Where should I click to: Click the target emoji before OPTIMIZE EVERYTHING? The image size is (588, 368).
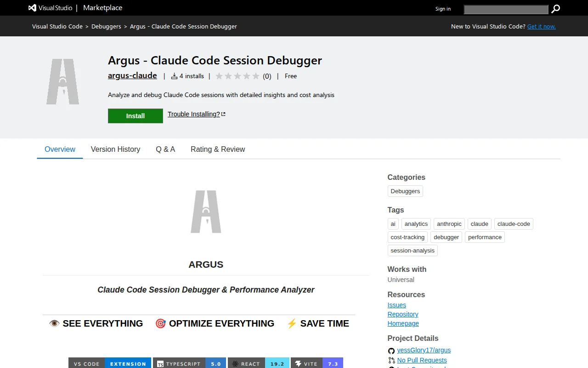pos(160,323)
